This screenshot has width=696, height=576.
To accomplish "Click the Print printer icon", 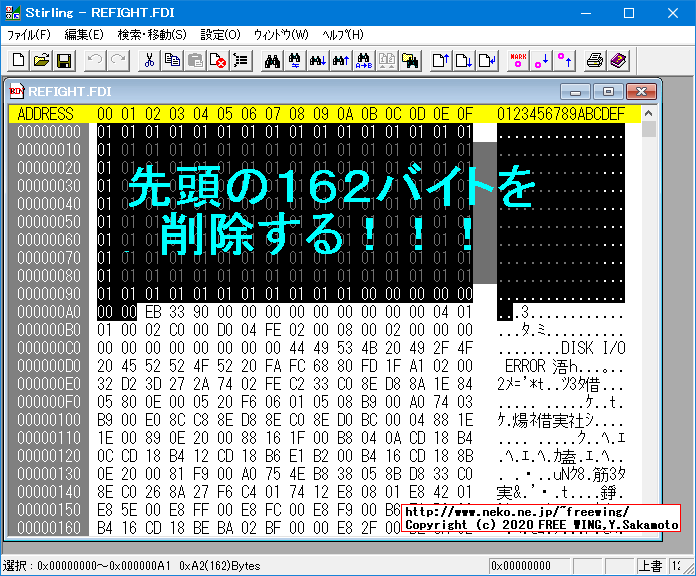I will tap(595, 60).
